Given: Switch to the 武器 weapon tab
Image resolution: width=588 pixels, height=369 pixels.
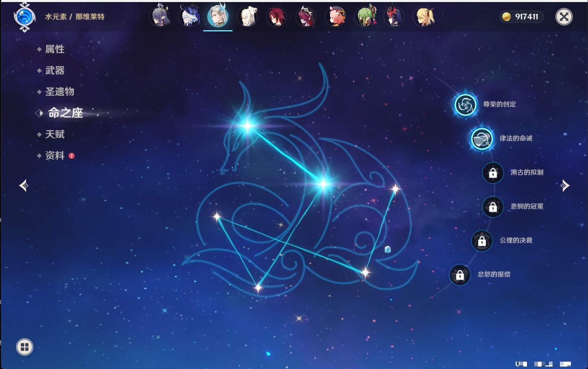Looking at the screenshot, I should tap(55, 71).
